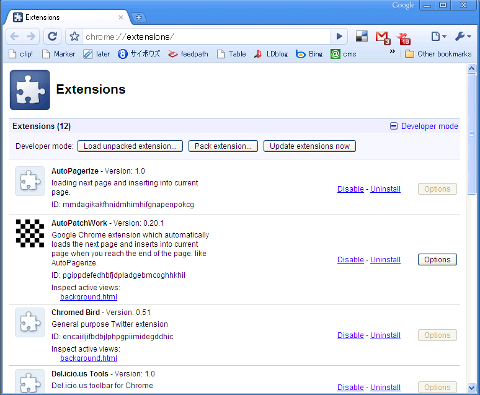This screenshot has width=480, height=395.
Task: Disable the Del.icio.us Tools extension
Action: tap(350, 387)
